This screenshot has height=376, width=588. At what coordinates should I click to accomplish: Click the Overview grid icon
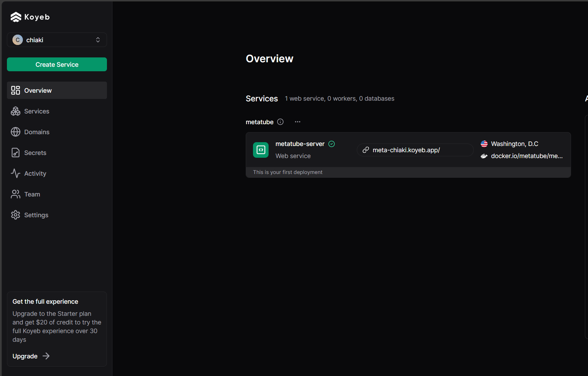point(16,90)
